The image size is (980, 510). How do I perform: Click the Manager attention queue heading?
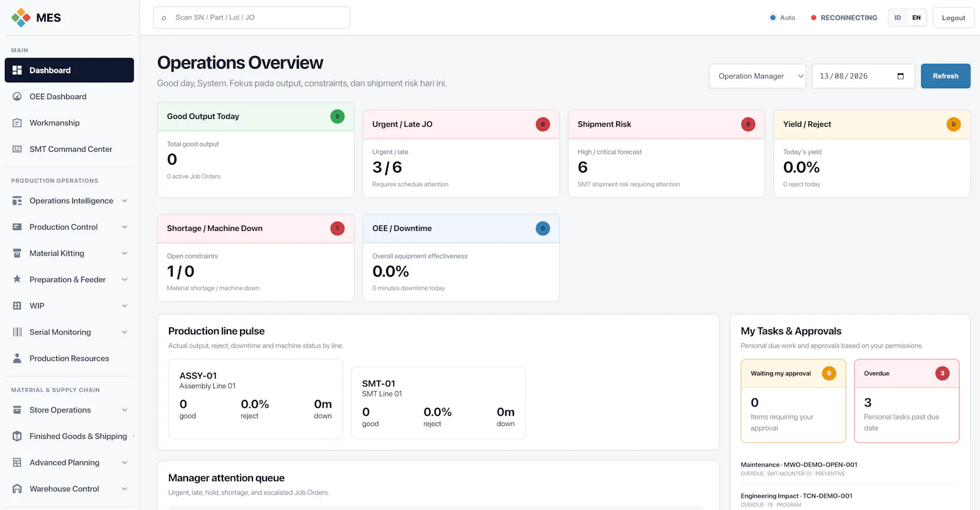[227, 478]
